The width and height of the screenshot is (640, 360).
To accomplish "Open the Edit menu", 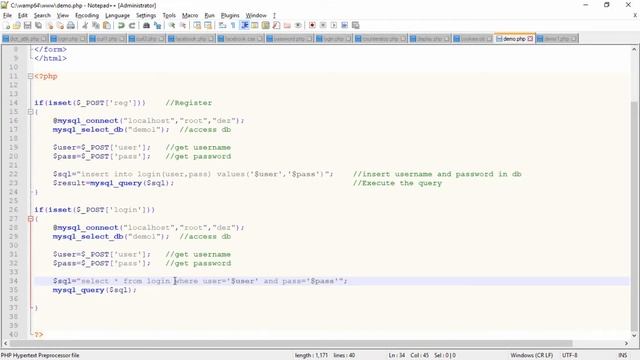I will point(23,16).
